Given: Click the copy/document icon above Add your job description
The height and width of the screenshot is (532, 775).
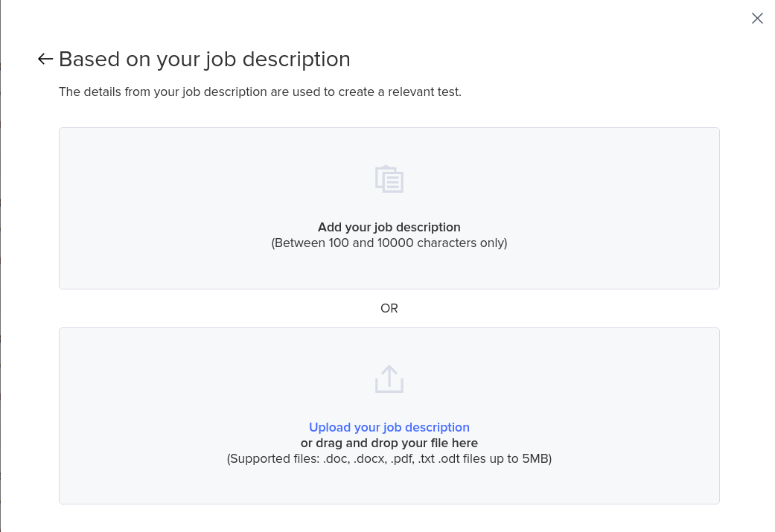Looking at the screenshot, I should pyautogui.click(x=389, y=179).
